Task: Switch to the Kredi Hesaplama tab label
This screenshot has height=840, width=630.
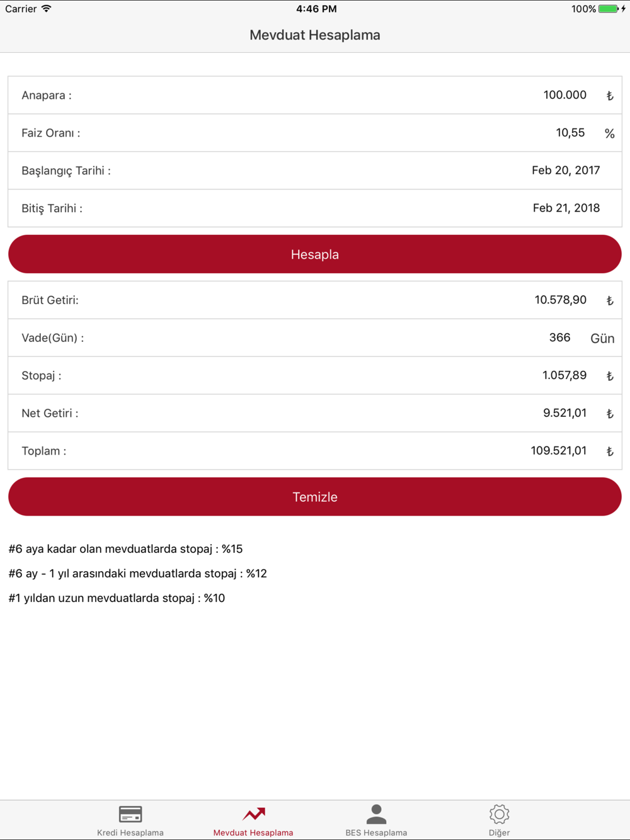Action: pyautogui.click(x=130, y=832)
